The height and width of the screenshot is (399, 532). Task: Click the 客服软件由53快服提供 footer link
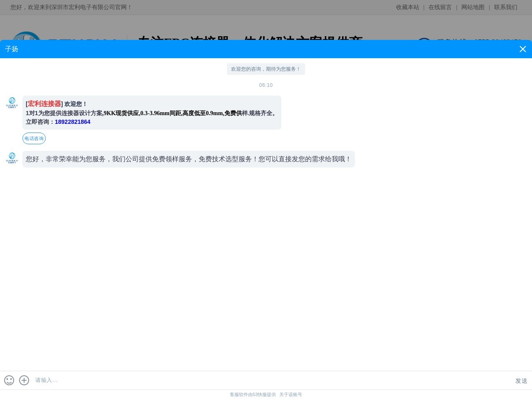(x=253, y=394)
